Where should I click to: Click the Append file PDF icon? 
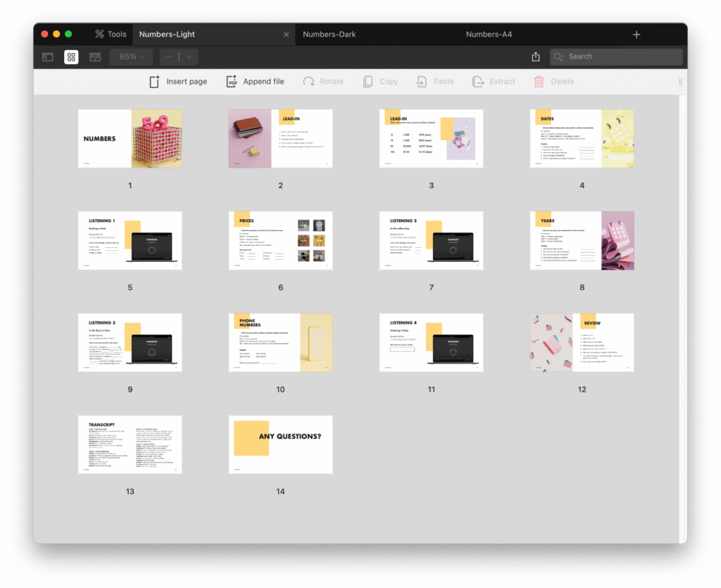coord(232,82)
